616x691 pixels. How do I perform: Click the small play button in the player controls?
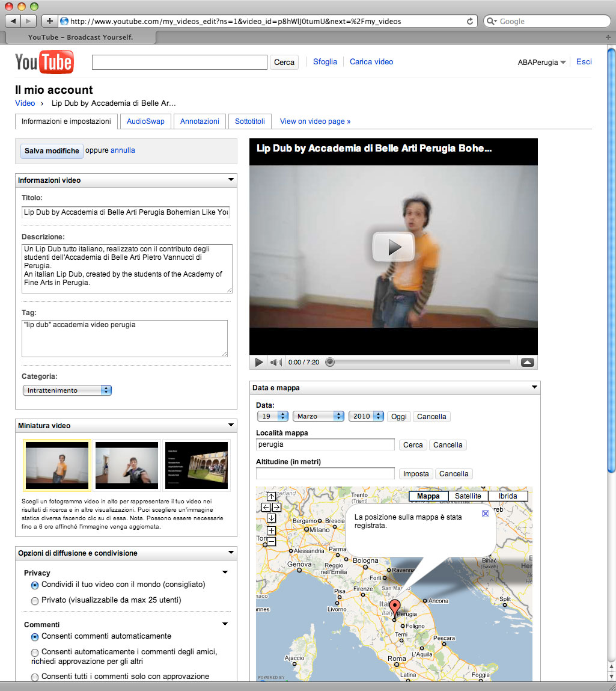click(x=259, y=362)
